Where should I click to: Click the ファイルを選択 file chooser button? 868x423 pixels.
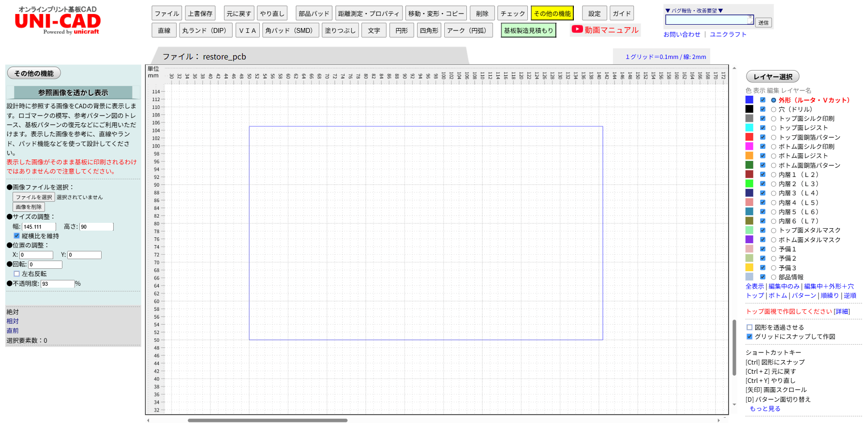pos(33,197)
